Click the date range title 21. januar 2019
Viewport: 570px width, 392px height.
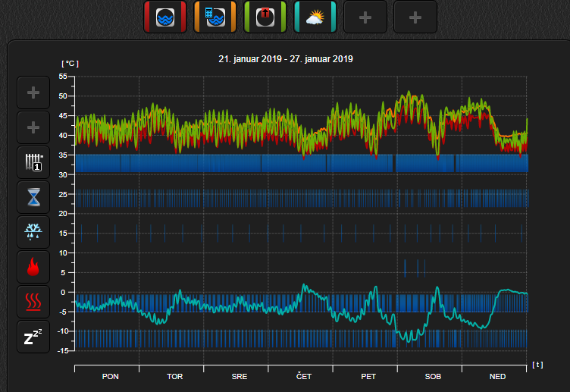coord(286,59)
